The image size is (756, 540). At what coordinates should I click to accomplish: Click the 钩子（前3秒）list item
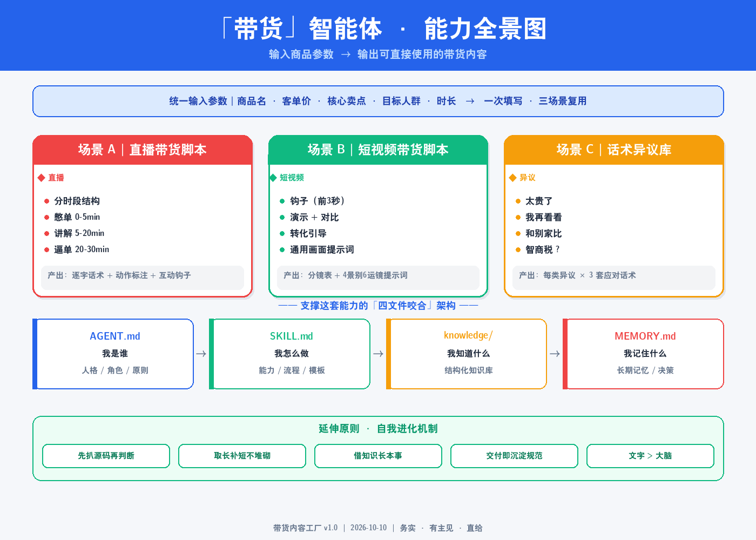point(313,201)
